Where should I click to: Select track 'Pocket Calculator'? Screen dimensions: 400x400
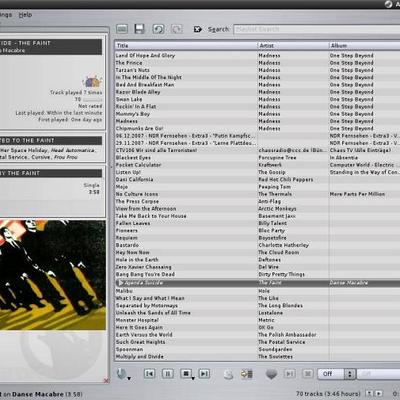(138, 165)
